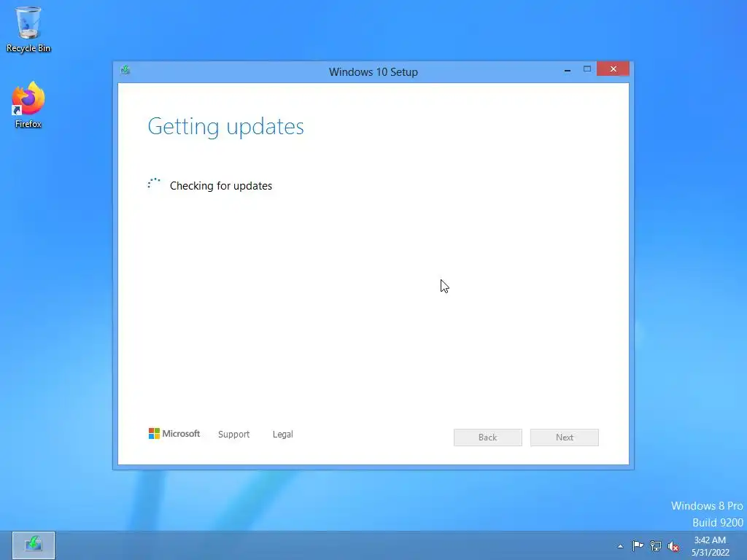This screenshot has height=560, width=747.
Task: Click the 'Checking for updates' text
Action: (x=221, y=186)
